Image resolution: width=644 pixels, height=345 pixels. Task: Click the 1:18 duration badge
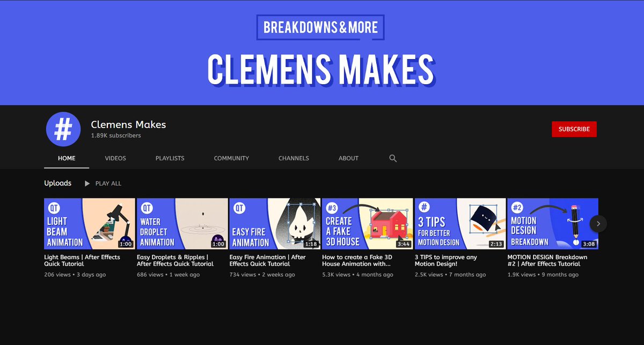pos(311,244)
